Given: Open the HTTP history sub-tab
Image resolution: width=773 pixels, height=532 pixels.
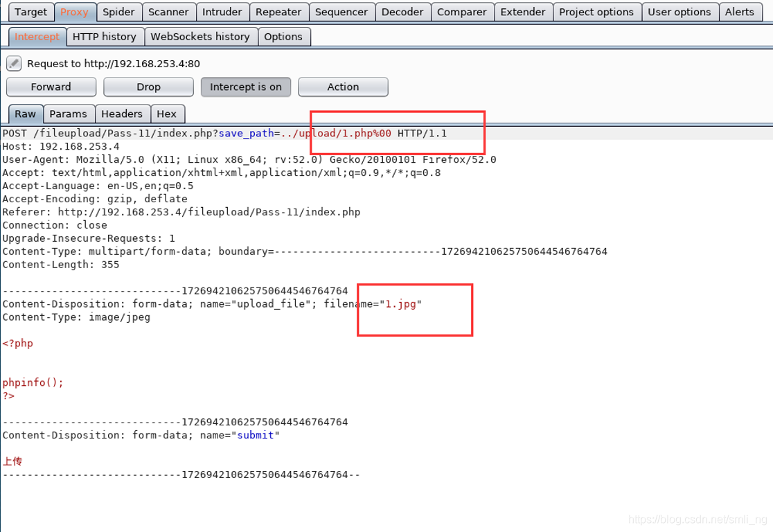Looking at the screenshot, I should click(x=105, y=37).
